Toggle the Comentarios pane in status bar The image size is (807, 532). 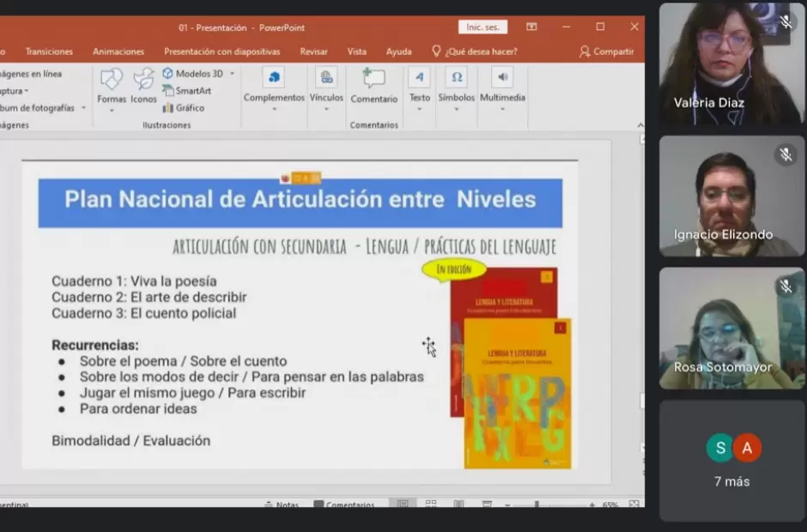pyautogui.click(x=343, y=505)
